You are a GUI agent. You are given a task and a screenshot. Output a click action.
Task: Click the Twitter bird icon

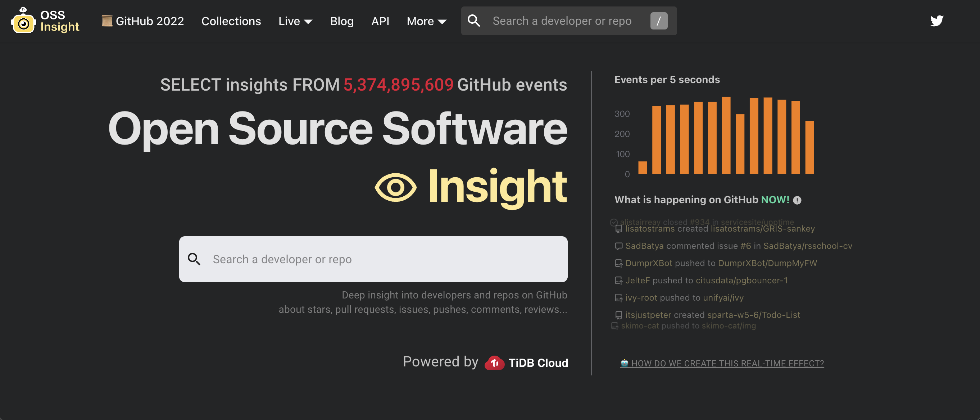point(937,20)
